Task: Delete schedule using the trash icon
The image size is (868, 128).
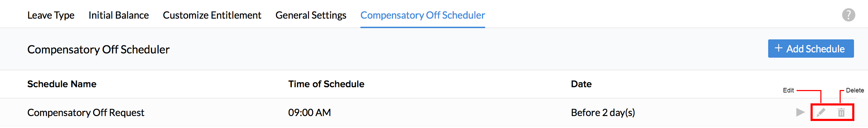Action: [841, 113]
